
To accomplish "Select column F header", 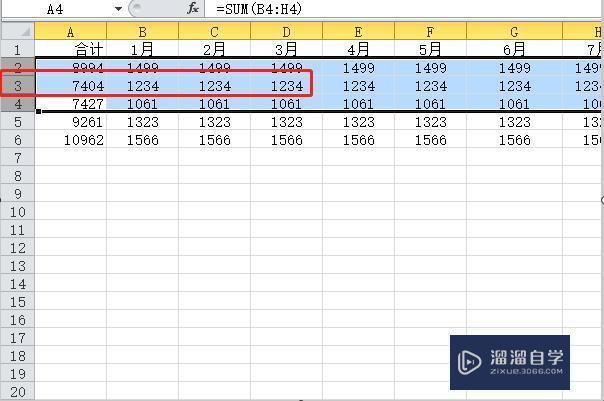I will pyautogui.click(x=430, y=31).
